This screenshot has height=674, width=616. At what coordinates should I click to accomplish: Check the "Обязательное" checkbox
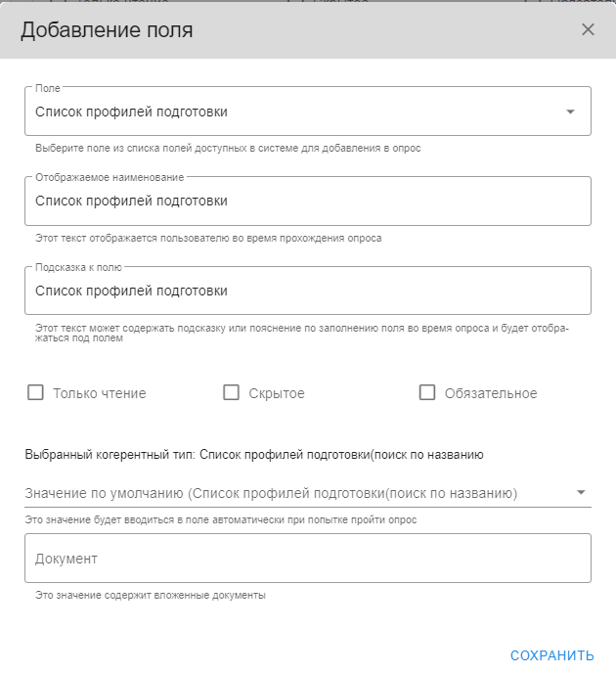pyautogui.click(x=427, y=393)
